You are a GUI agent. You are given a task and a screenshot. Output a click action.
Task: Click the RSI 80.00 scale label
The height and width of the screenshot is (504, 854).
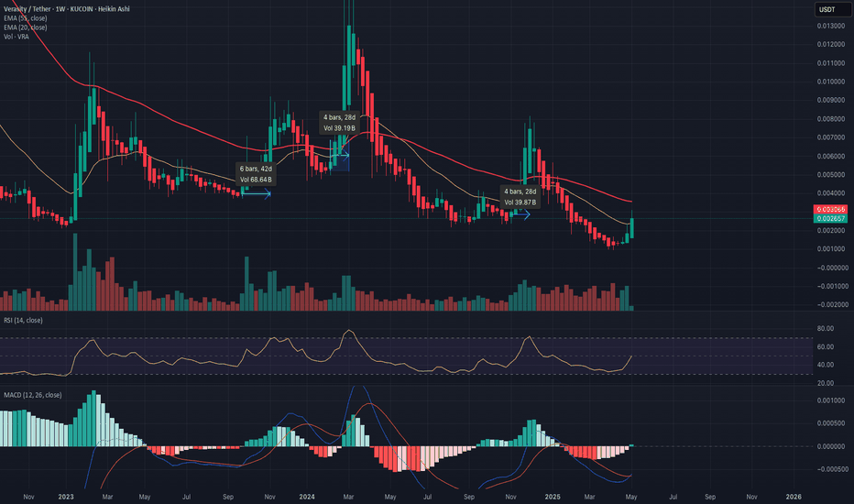[826, 329]
